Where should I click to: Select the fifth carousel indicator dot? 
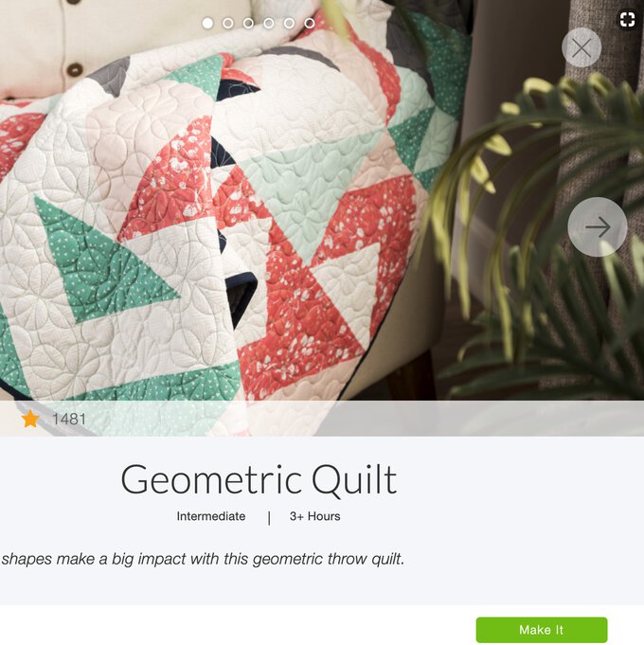pos(289,24)
